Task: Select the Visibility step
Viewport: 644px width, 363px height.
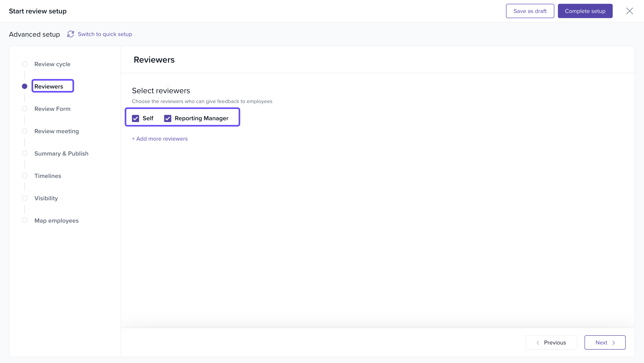Action: (46, 198)
